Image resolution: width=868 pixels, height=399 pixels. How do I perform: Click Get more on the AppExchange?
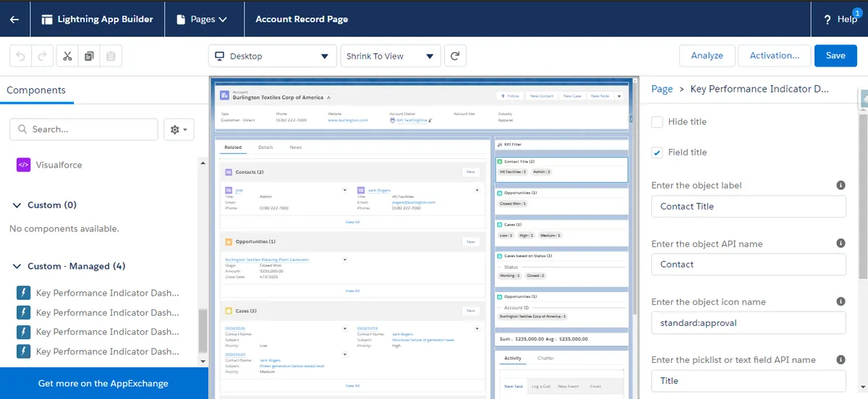tap(103, 383)
